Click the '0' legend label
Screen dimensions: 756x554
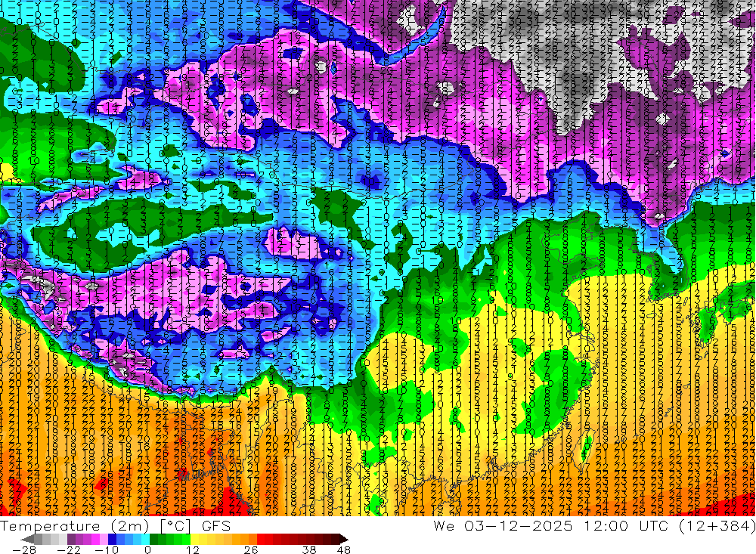click(x=148, y=550)
